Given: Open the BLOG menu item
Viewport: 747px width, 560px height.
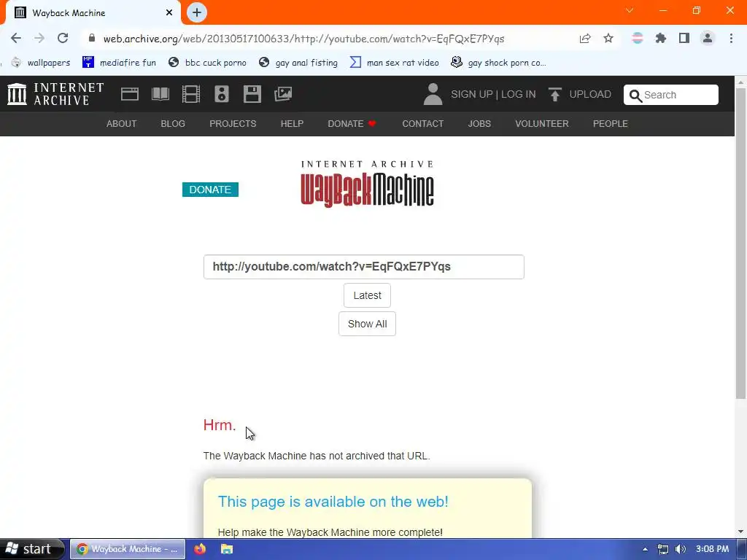Looking at the screenshot, I should (x=173, y=124).
